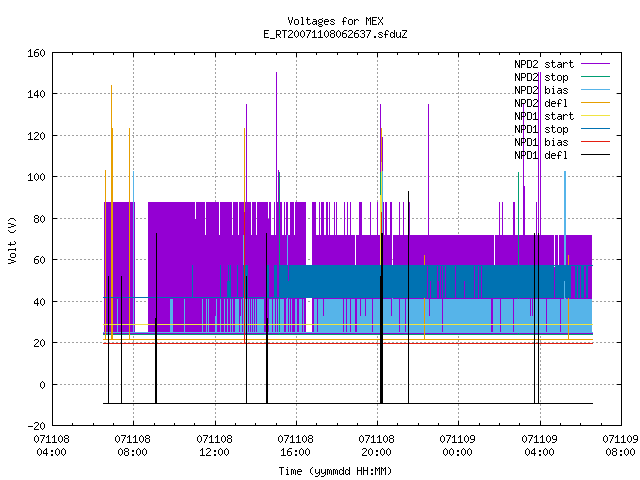Click the 160 value on y-axis
Image resolution: width=640 pixels, height=480 pixels.
coord(36,53)
